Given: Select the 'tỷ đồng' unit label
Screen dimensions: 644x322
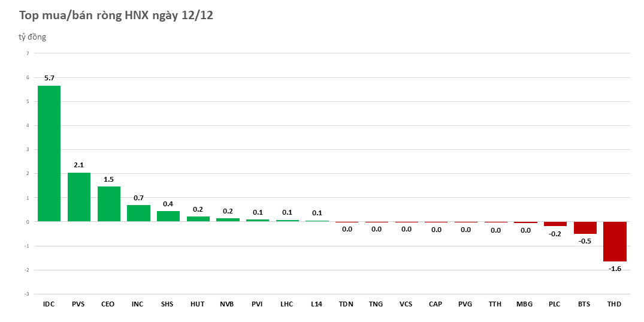Looking at the screenshot, I should [x=32, y=37].
